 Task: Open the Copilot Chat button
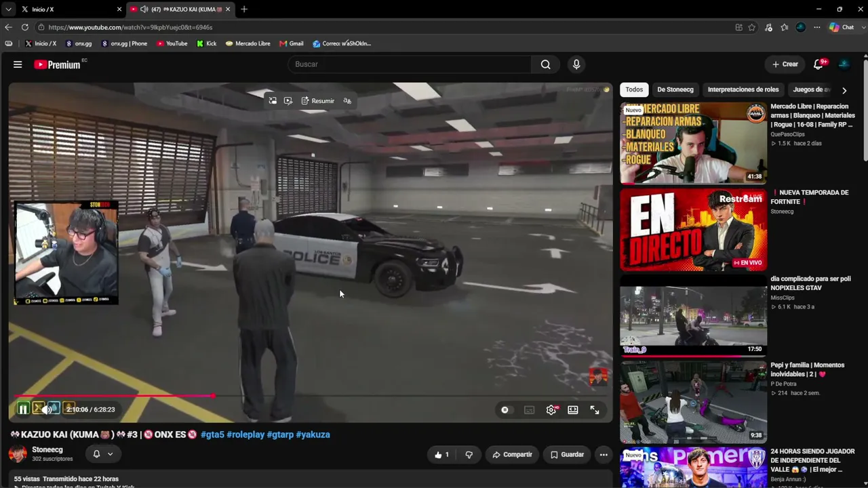[842, 27]
